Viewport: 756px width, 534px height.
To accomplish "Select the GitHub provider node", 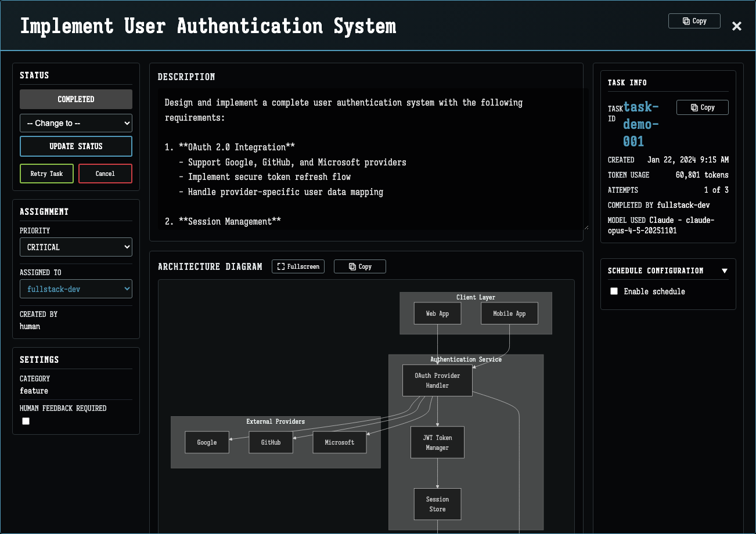I will click(271, 442).
